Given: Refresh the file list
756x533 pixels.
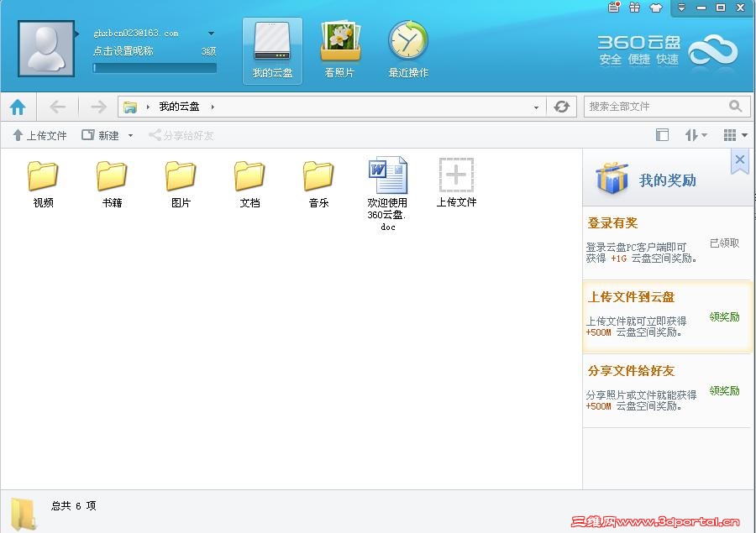Looking at the screenshot, I should click(561, 107).
